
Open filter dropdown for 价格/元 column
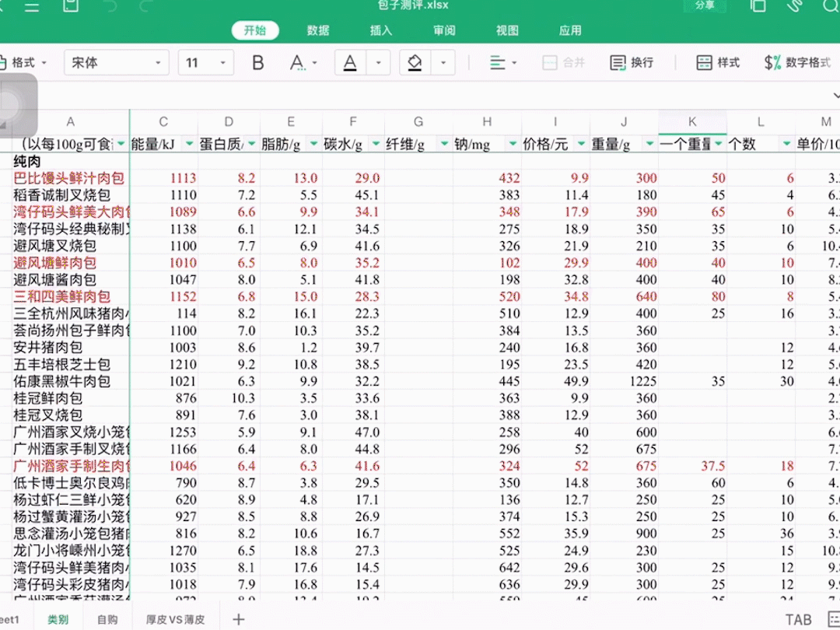[x=581, y=144]
